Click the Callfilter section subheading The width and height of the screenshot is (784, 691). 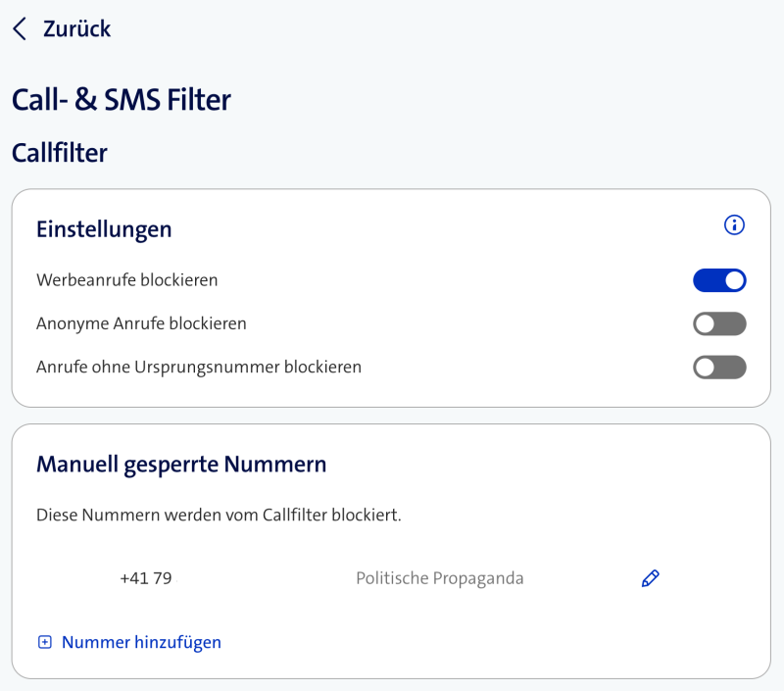(x=59, y=153)
